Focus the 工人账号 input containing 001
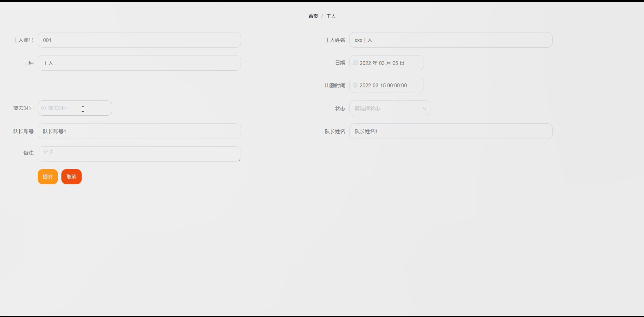This screenshot has width=644, height=317. pos(139,40)
